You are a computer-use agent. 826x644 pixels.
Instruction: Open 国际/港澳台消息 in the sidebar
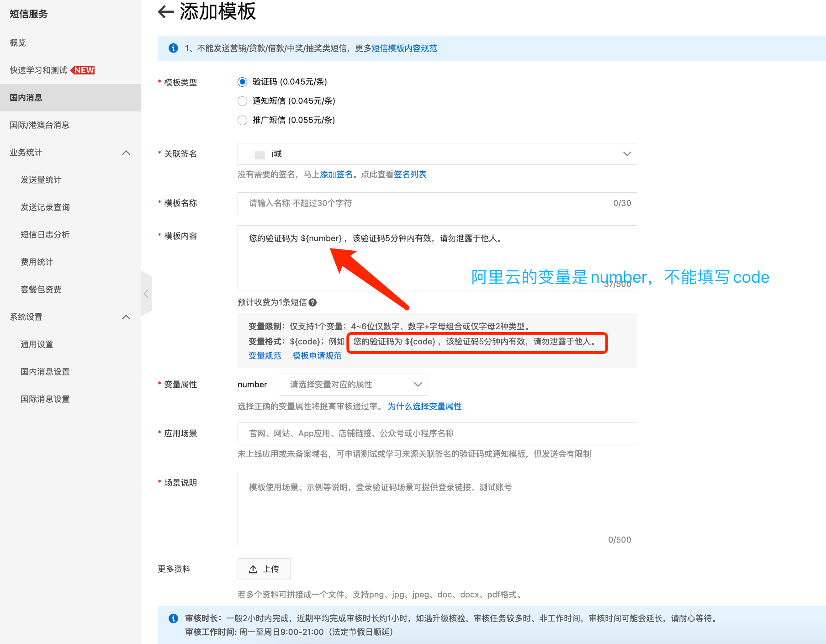click(x=40, y=125)
